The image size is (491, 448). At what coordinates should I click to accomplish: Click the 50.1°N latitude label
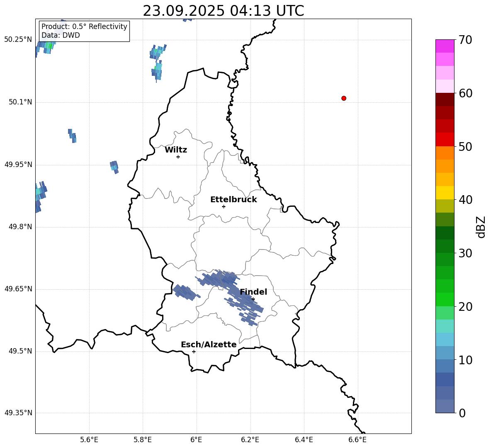(20, 102)
